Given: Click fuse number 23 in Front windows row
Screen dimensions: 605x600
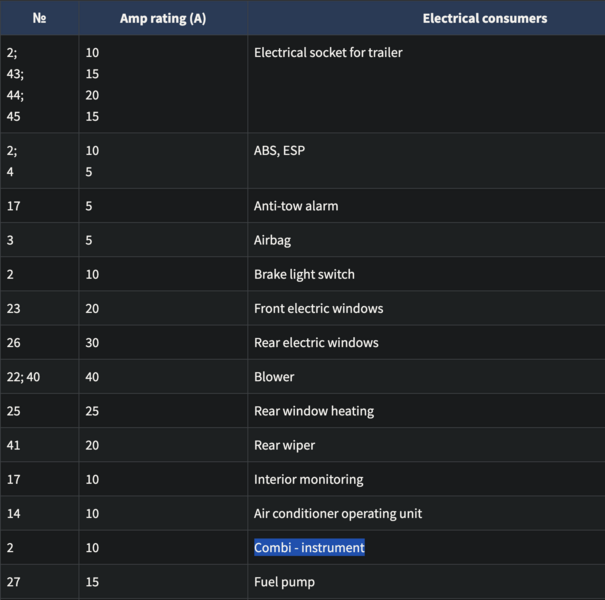Looking at the screenshot, I should (14, 309).
